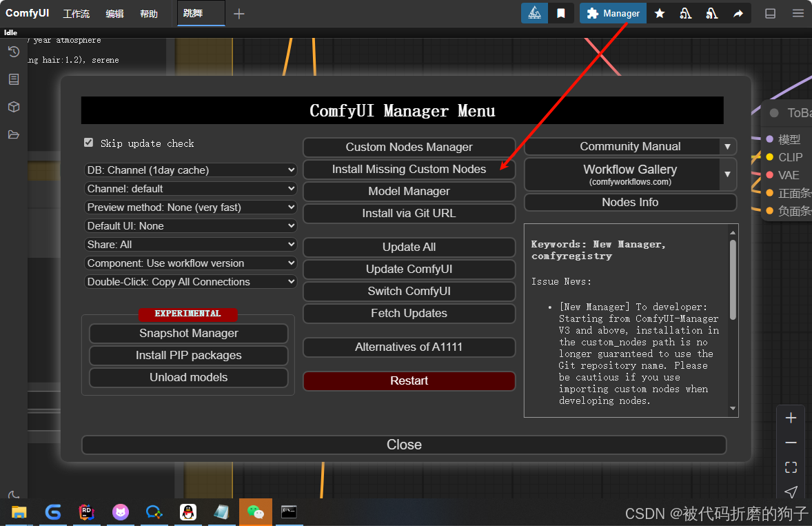Click the first Greek-letter toolbar icon beside star
The image size is (812, 528).
(x=686, y=14)
